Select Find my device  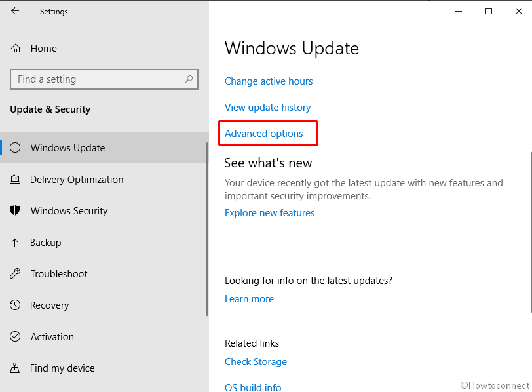(104, 368)
